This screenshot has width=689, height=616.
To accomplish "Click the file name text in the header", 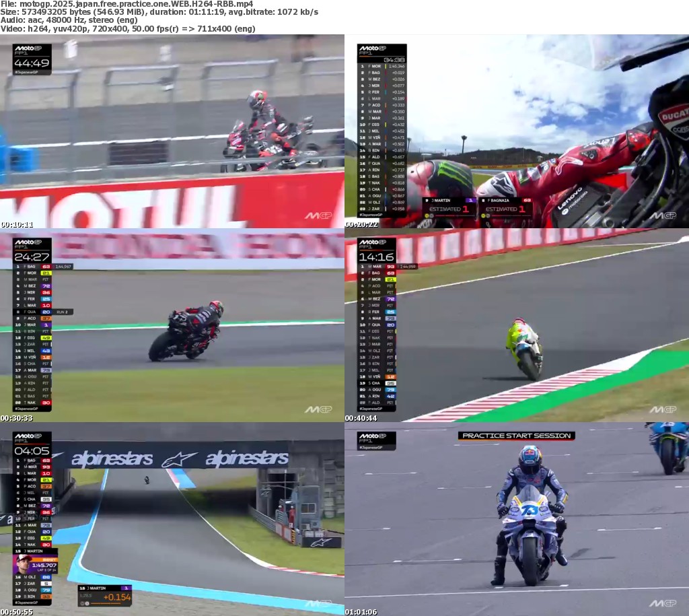I will click(x=128, y=4).
